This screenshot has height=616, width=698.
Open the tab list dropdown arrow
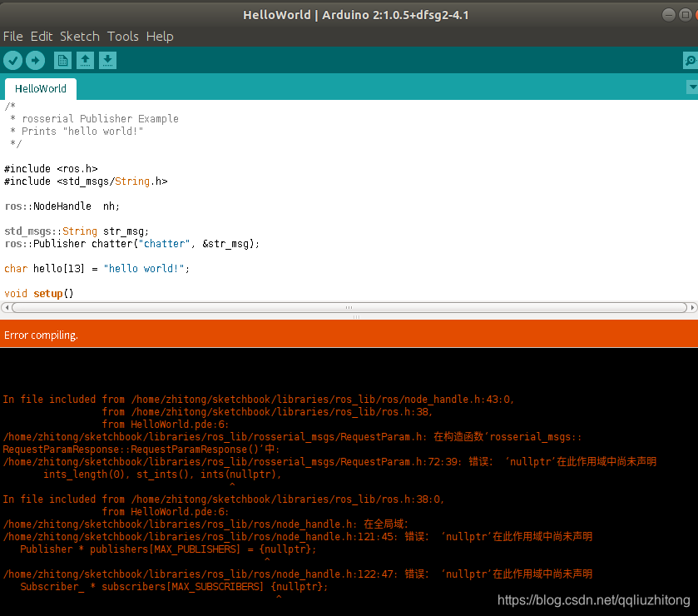click(691, 87)
